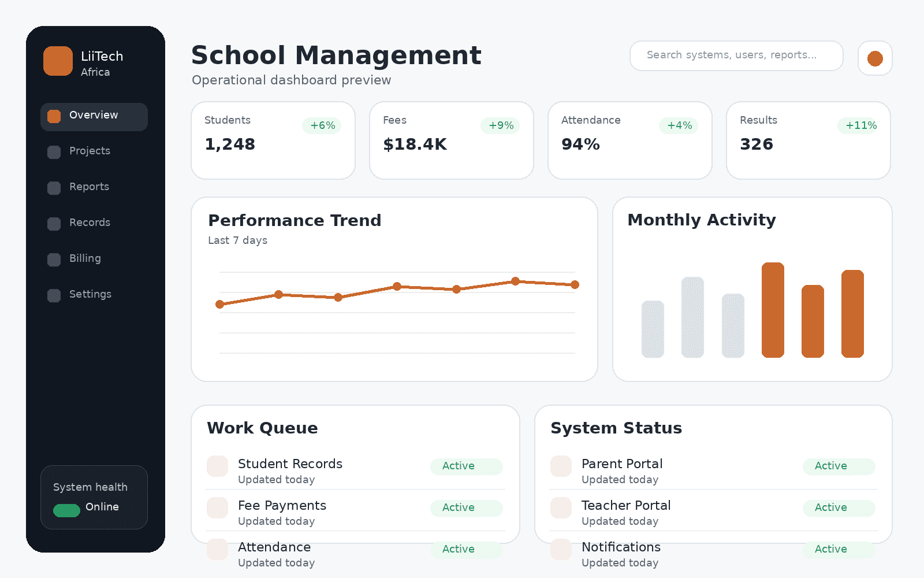This screenshot has height=578, width=924.
Task: Select the Attendance 94% stat card
Action: 630,140
